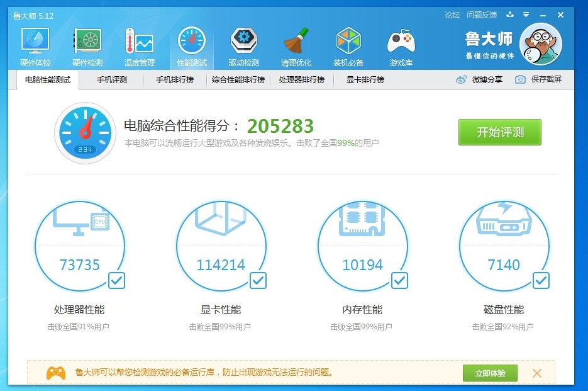Open the 温度管理 temperature management module
588x391 pixels.
coord(140,47)
